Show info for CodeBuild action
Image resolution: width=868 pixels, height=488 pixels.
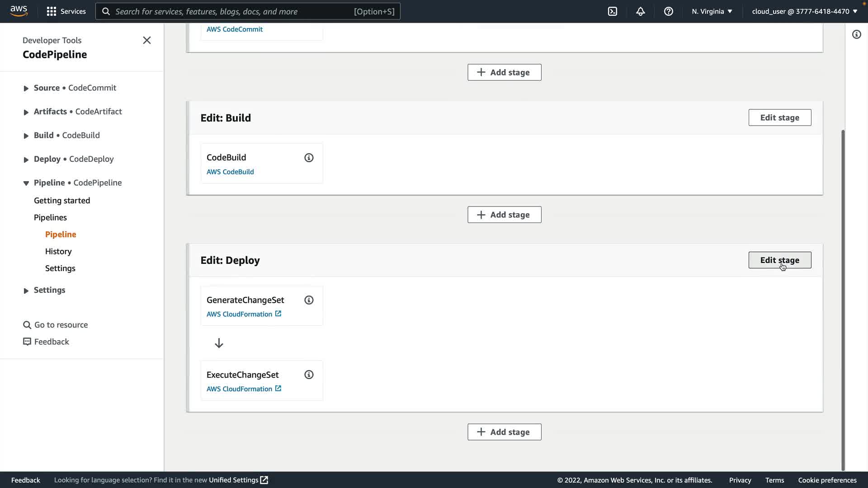[x=309, y=158]
